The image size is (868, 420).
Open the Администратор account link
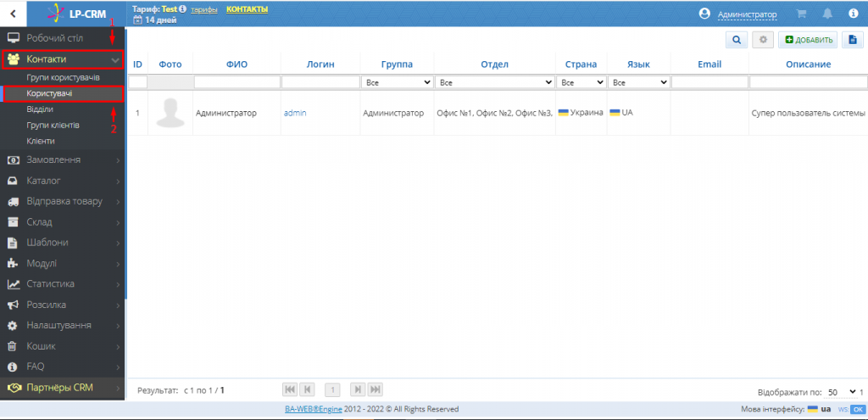tap(748, 14)
